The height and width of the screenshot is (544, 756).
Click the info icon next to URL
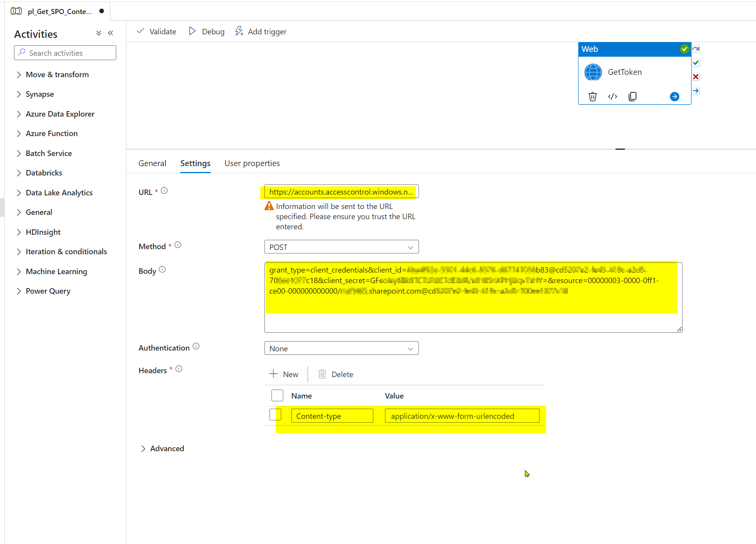[x=164, y=190]
